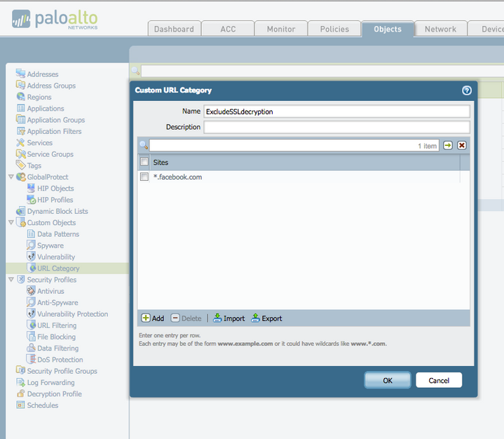Click the Regions globe icon
This screenshot has width=504, height=439.
[20, 97]
